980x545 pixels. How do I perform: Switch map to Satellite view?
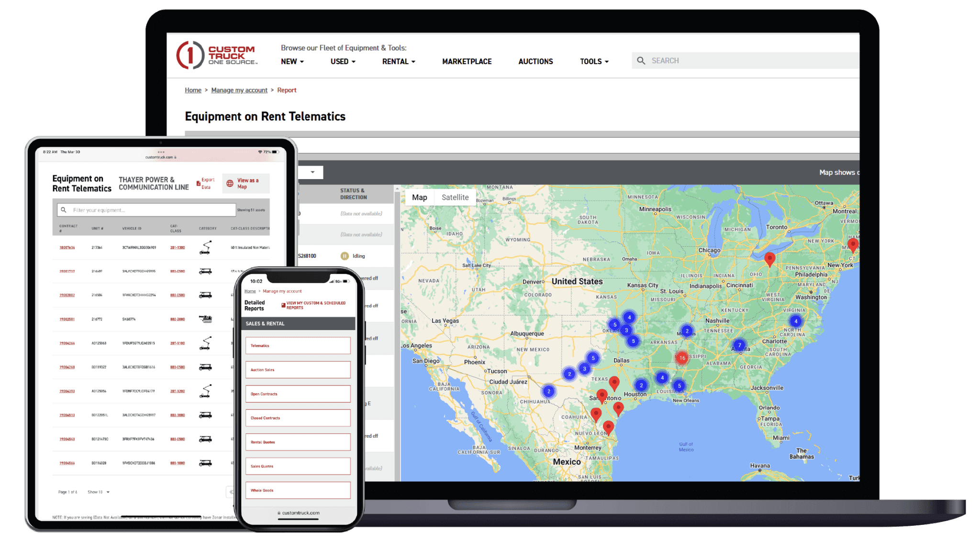pos(455,197)
